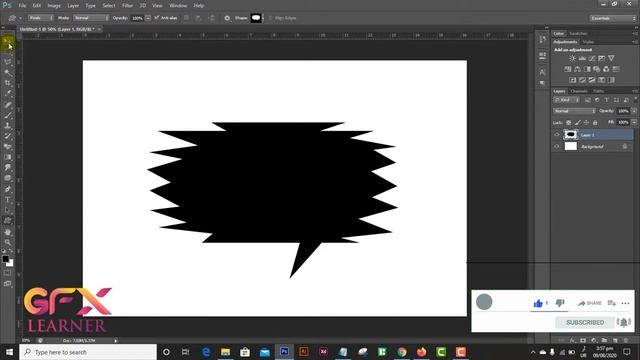
Task: Toggle lock image pixels brush icon
Action: click(x=578, y=122)
